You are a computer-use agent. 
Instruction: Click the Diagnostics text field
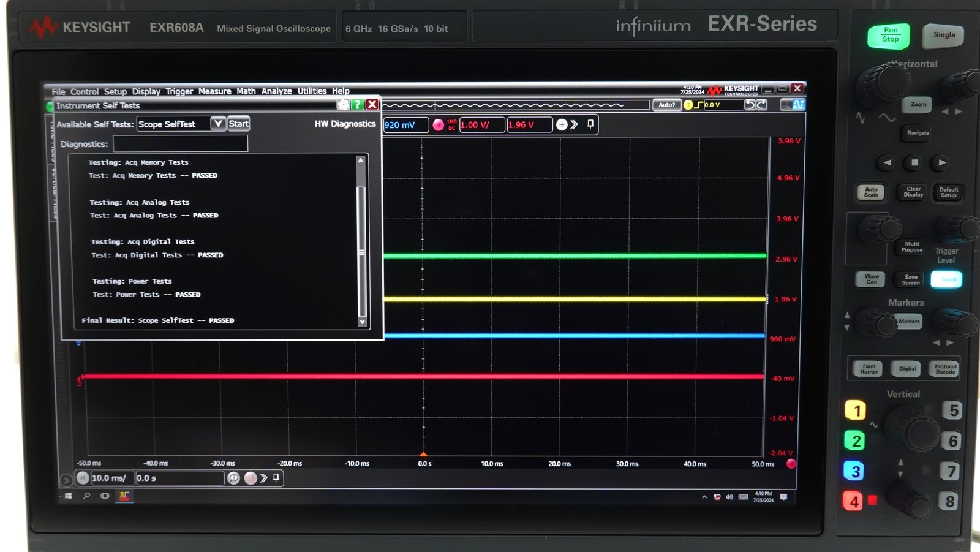[181, 143]
